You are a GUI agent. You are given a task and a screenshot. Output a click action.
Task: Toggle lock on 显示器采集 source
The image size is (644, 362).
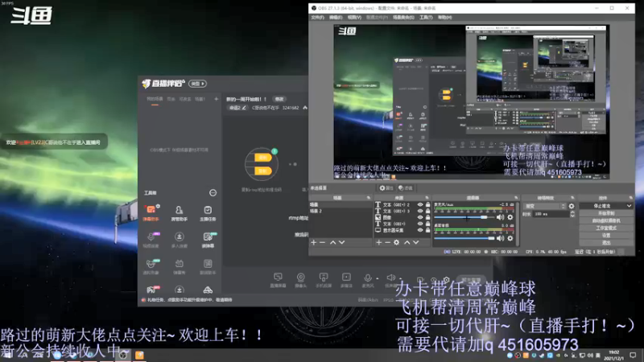click(x=428, y=230)
